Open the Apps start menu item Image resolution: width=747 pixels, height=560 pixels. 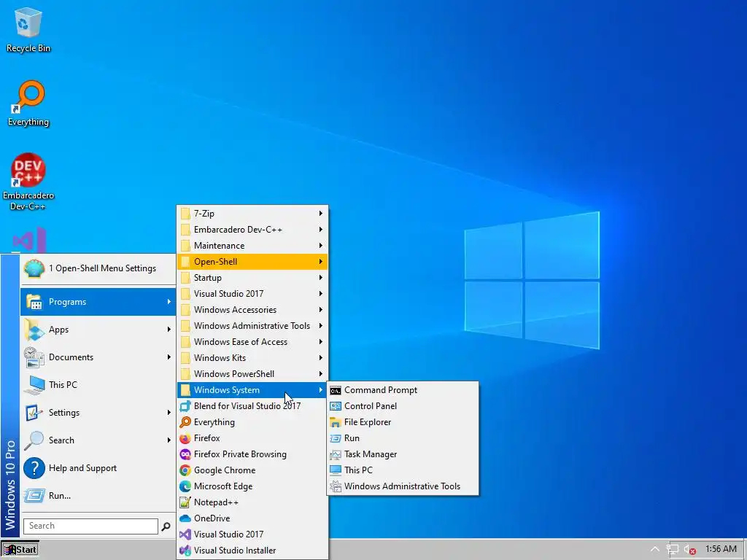tap(98, 330)
